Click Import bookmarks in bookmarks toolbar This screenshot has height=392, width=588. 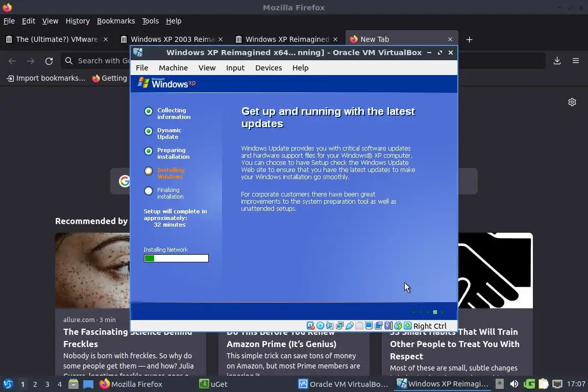(x=46, y=78)
